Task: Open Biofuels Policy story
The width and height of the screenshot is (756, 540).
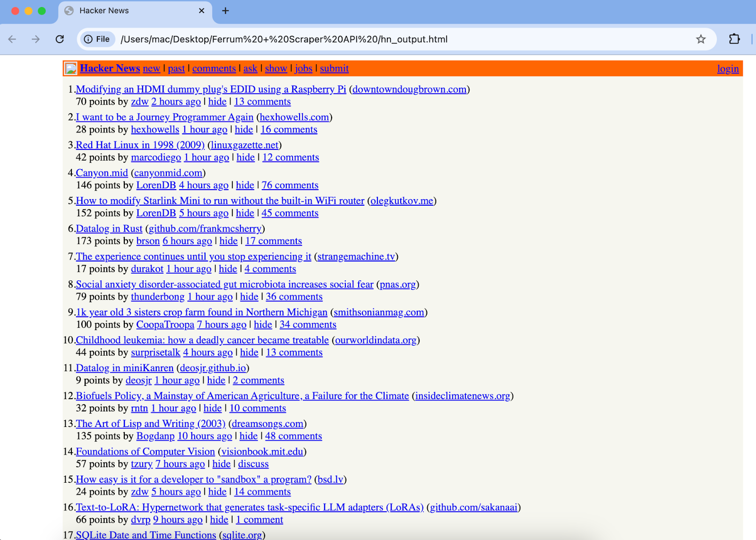Action: pos(242,396)
